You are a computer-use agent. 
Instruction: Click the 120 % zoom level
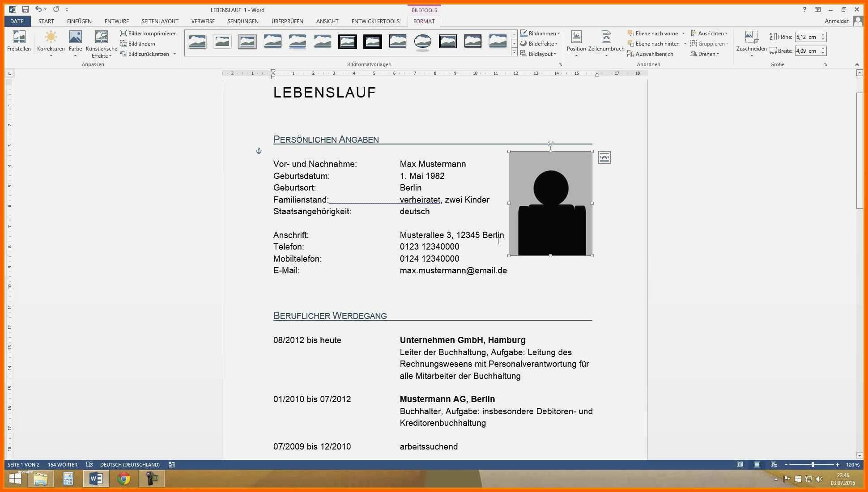[x=853, y=465]
